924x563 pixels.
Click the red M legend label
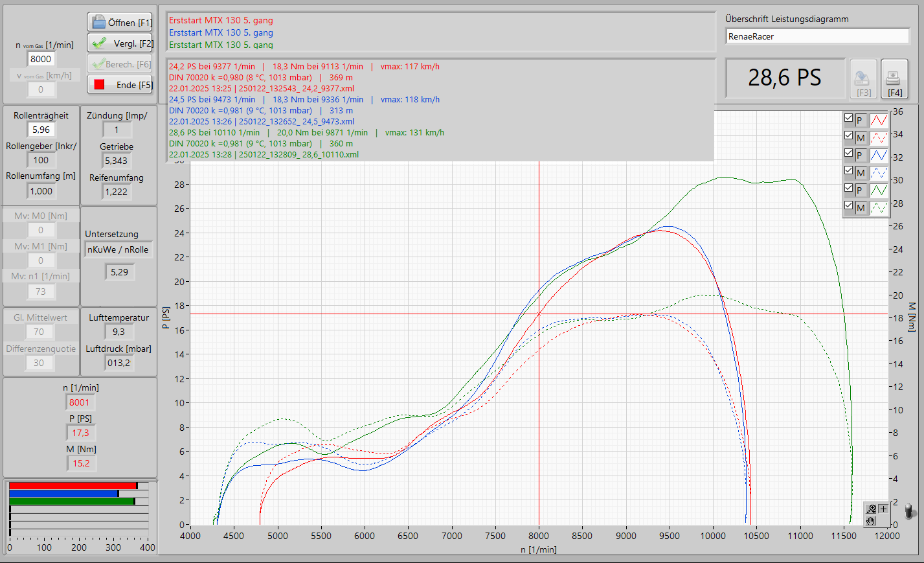click(x=861, y=137)
